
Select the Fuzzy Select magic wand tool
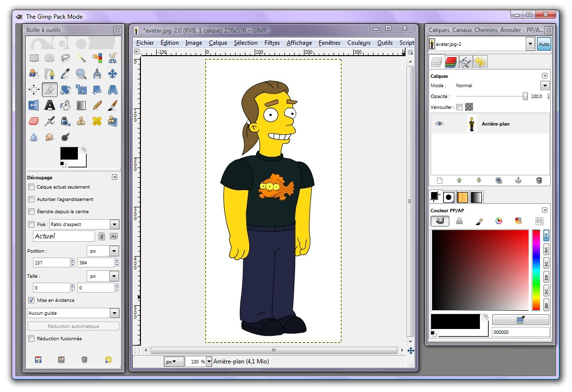tap(81, 58)
